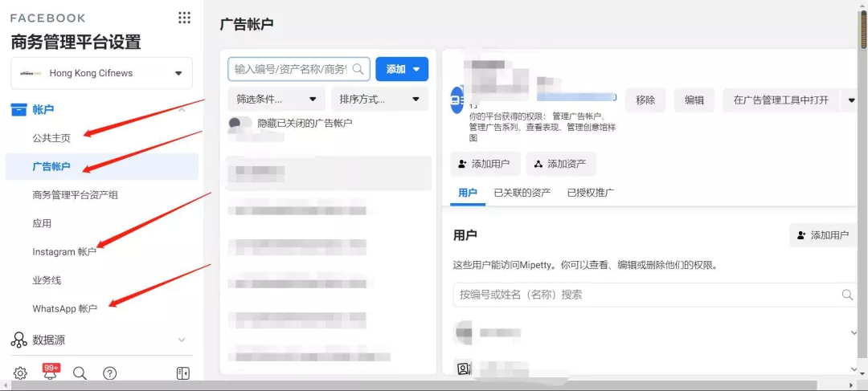868x391 pixels.
Task: Collapse the sidebar panel icon
Action: 183,373
